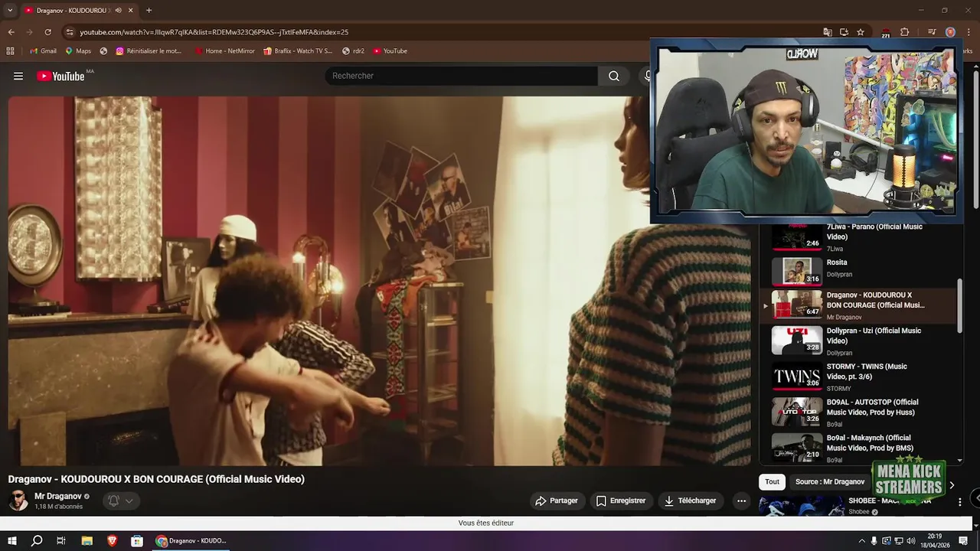Open the Windows Start menu
Viewport: 980px width, 551px height.
(12, 541)
